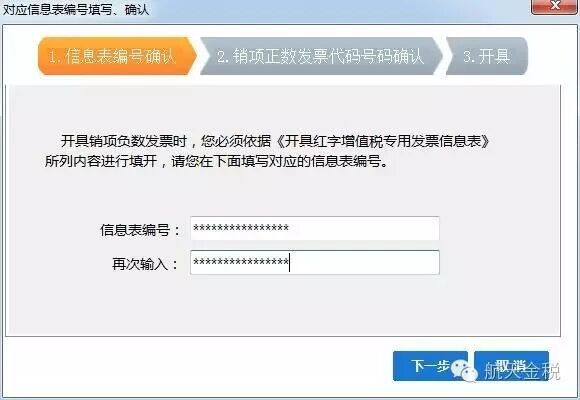Place cursor after asterisks in 再次输入 field
The width and height of the screenshot is (580, 400).
tap(290, 262)
